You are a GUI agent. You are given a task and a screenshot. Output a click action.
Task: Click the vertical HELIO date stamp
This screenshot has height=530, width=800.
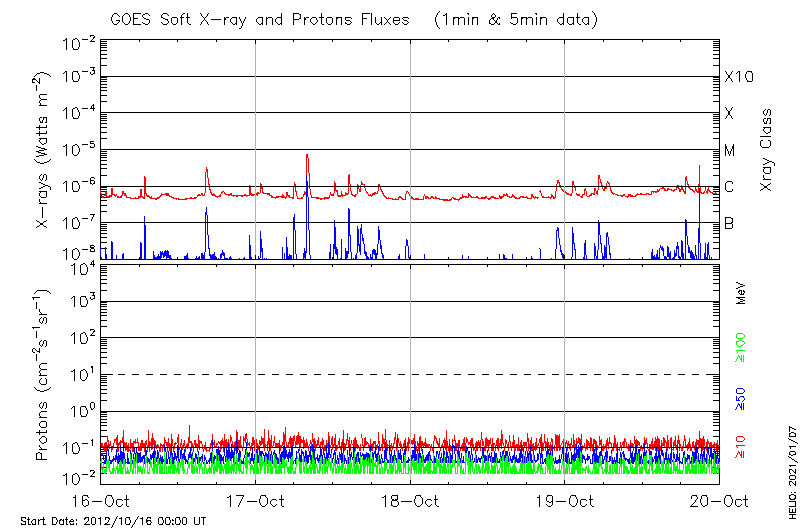point(790,467)
